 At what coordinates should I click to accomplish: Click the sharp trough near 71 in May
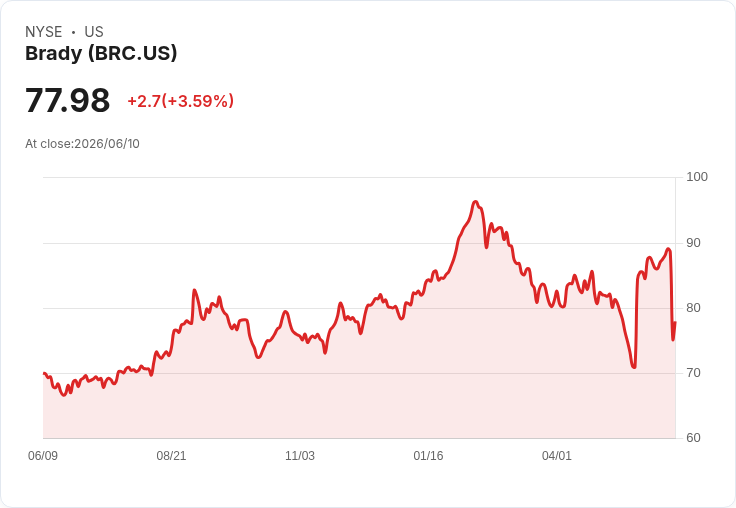634,367
